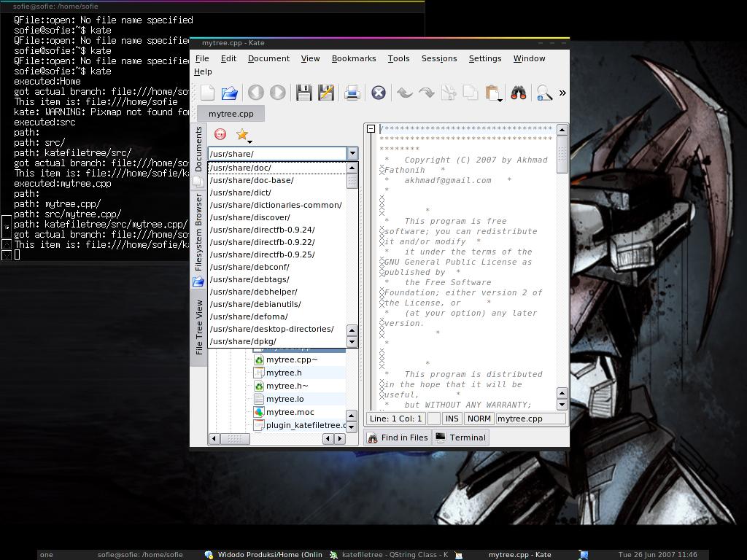This screenshot has width=747, height=560.
Task: Open the View menu
Action: coord(310,58)
